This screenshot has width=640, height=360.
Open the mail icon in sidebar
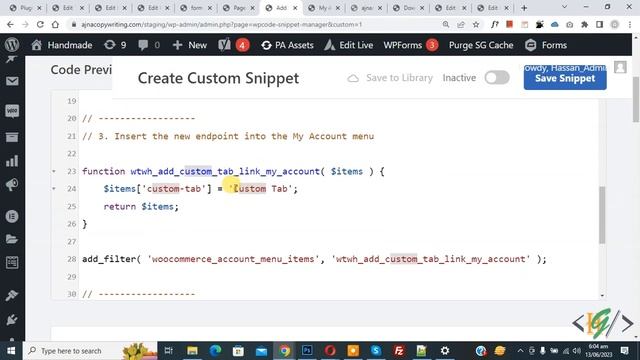pos(12,81)
